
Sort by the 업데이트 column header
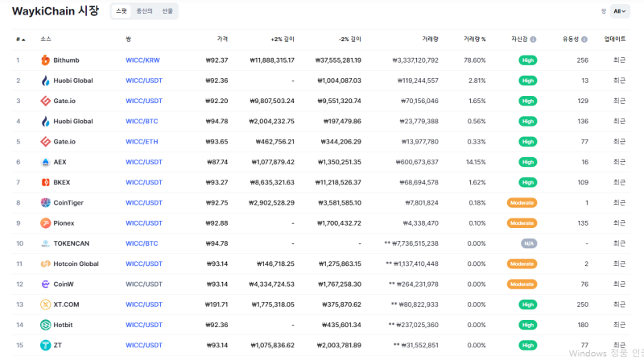pos(615,39)
